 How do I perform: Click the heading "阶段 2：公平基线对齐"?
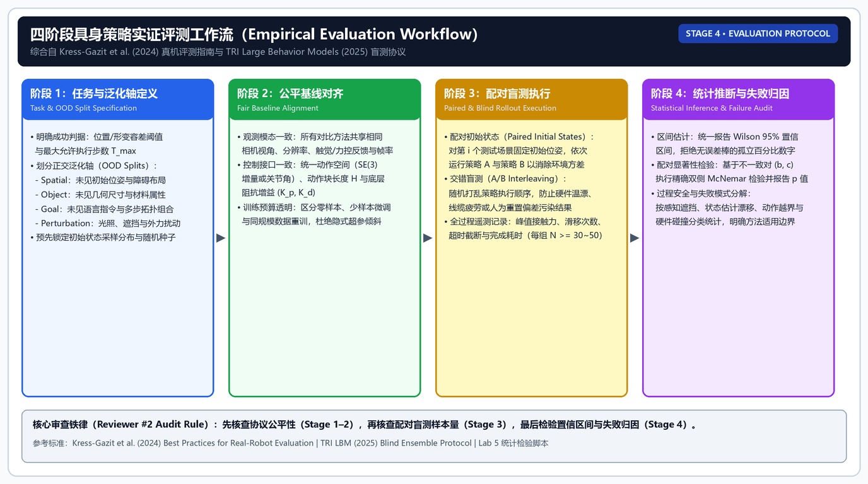tap(290, 93)
